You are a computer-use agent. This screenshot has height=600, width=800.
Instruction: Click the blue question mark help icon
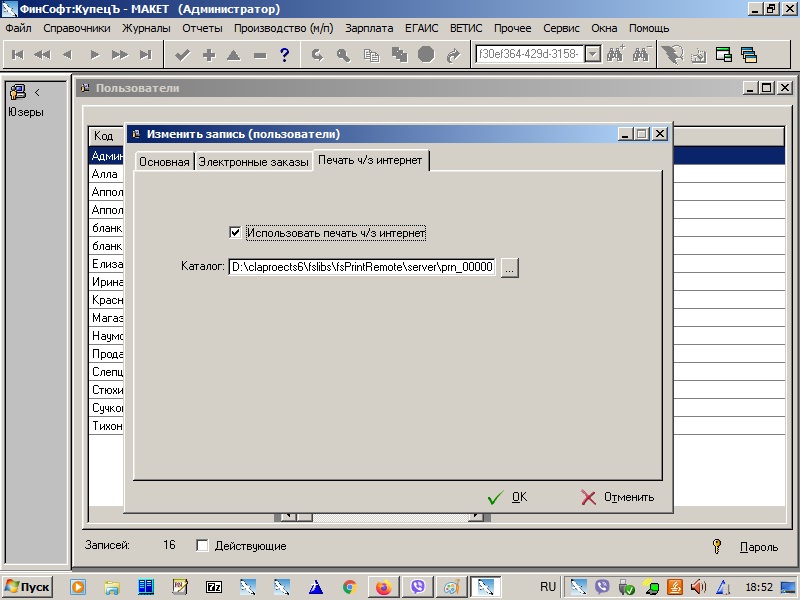click(x=285, y=55)
